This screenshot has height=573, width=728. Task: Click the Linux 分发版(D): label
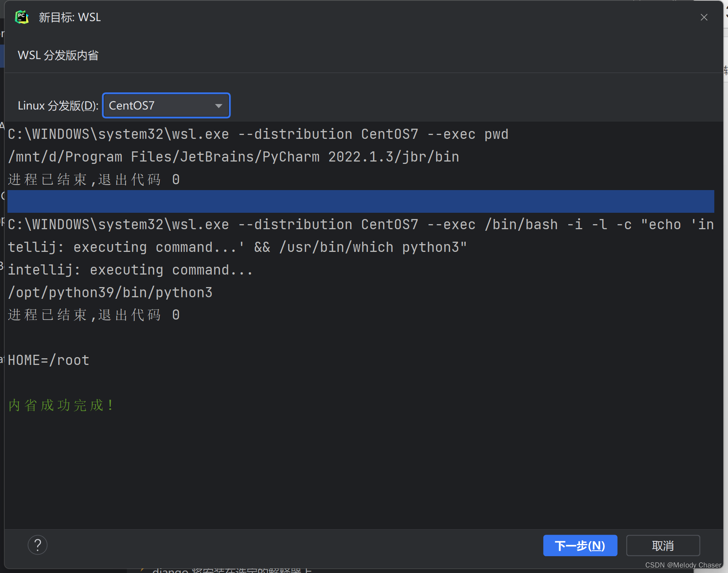tap(58, 106)
